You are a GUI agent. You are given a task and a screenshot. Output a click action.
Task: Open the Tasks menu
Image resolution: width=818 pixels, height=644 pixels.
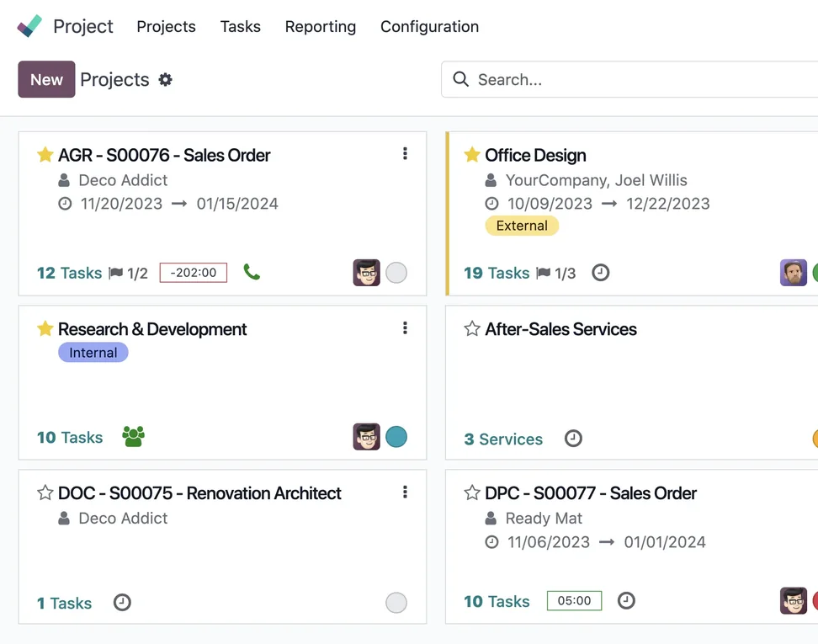241,27
